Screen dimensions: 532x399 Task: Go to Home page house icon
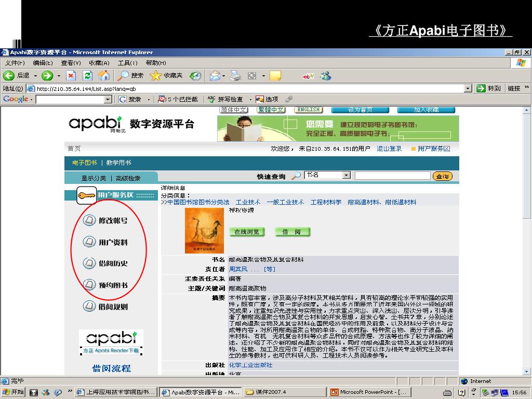(104, 75)
